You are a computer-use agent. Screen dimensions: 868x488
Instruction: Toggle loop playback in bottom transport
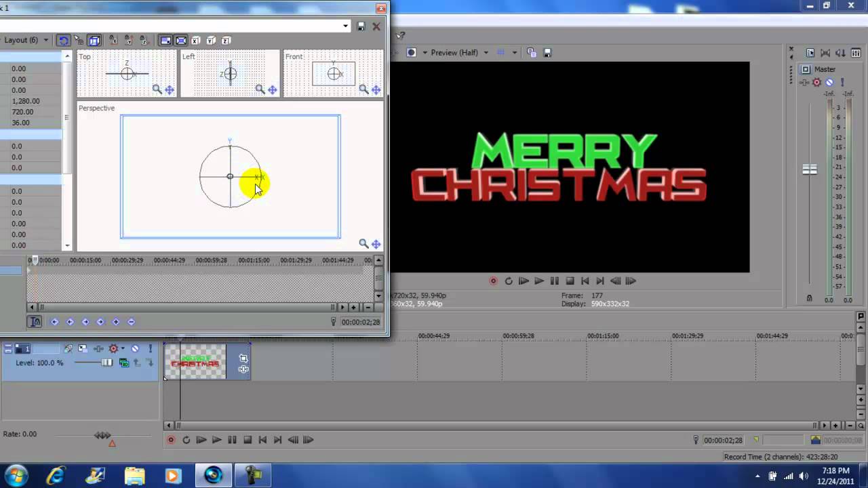pos(186,440)
